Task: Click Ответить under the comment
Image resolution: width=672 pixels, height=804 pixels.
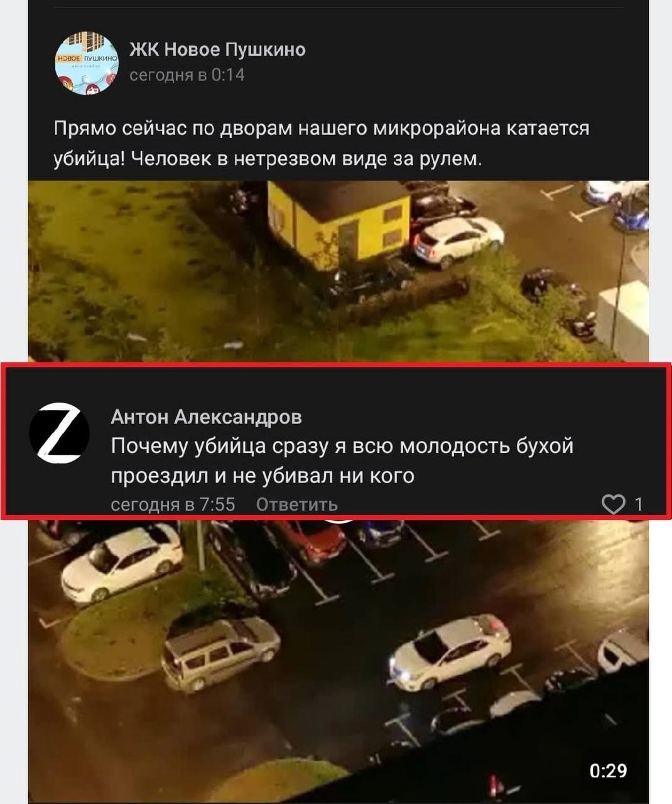Action: point(297,504)
